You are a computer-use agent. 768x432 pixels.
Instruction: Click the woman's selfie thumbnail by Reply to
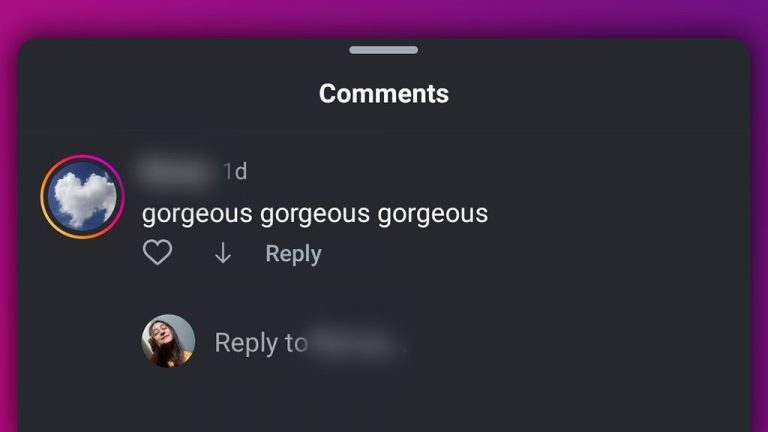coord(168,341)
